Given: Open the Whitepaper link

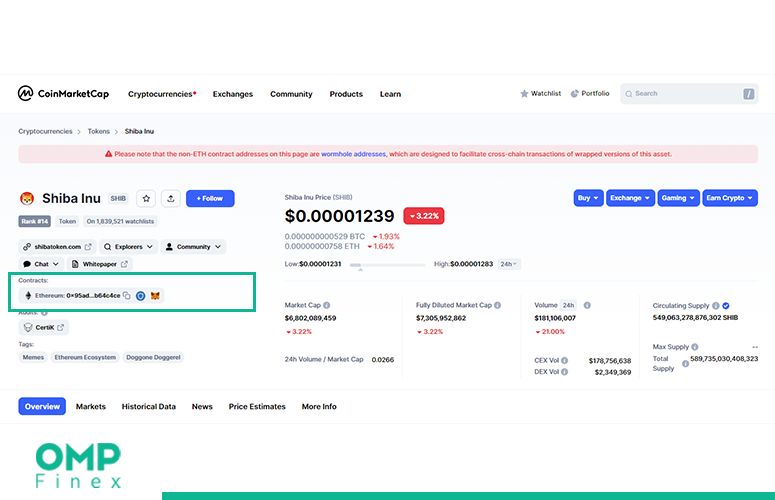Looking at the screenshot, I should [100, 264].
